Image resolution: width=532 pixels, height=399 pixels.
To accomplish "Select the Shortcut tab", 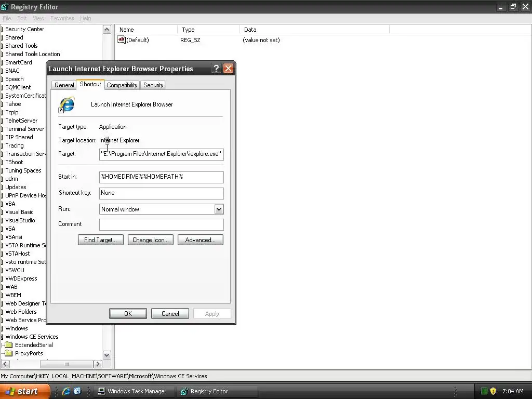I will (x=90, y=84).
